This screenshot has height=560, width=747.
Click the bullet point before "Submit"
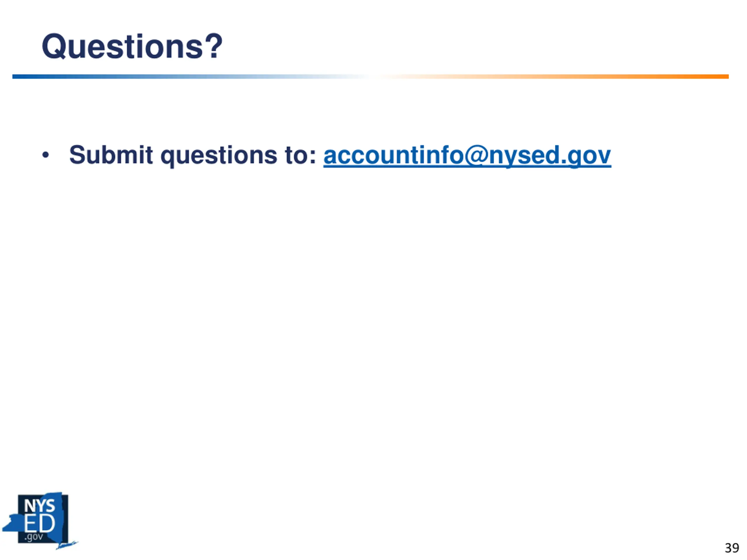(46, 155)
